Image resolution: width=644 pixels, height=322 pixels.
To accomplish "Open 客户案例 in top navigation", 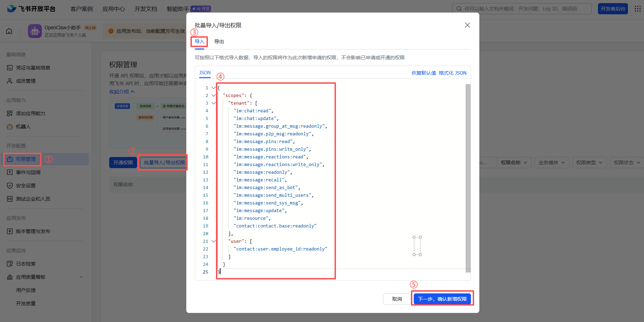I will 82,9.
